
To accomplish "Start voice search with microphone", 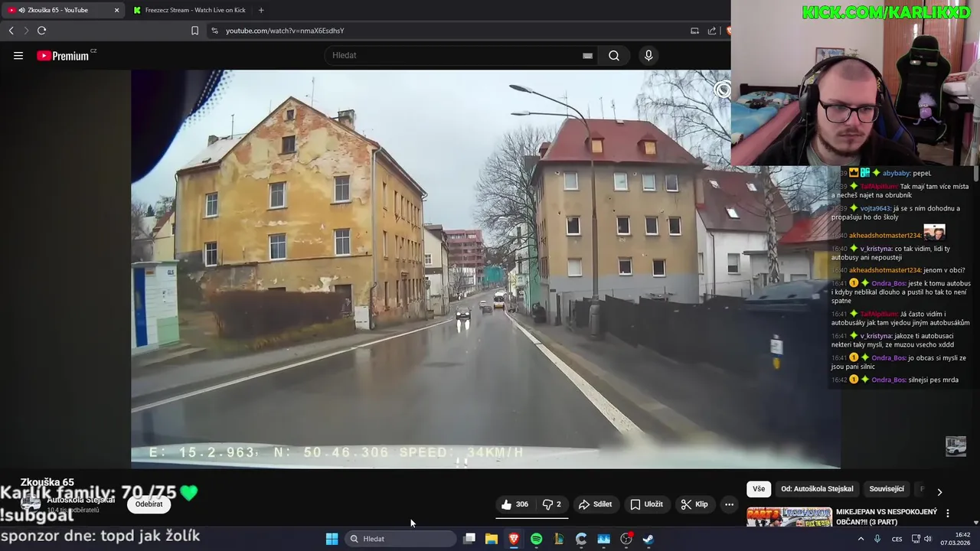I will [x=648, y=55].
